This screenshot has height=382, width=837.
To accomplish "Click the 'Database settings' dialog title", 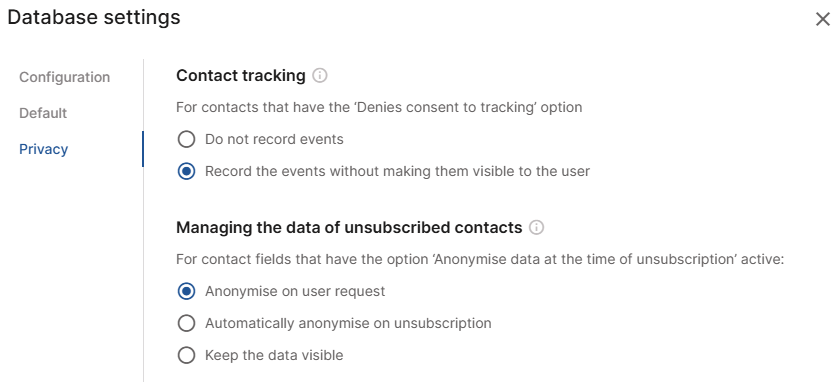I will click(x=94, y=18).
